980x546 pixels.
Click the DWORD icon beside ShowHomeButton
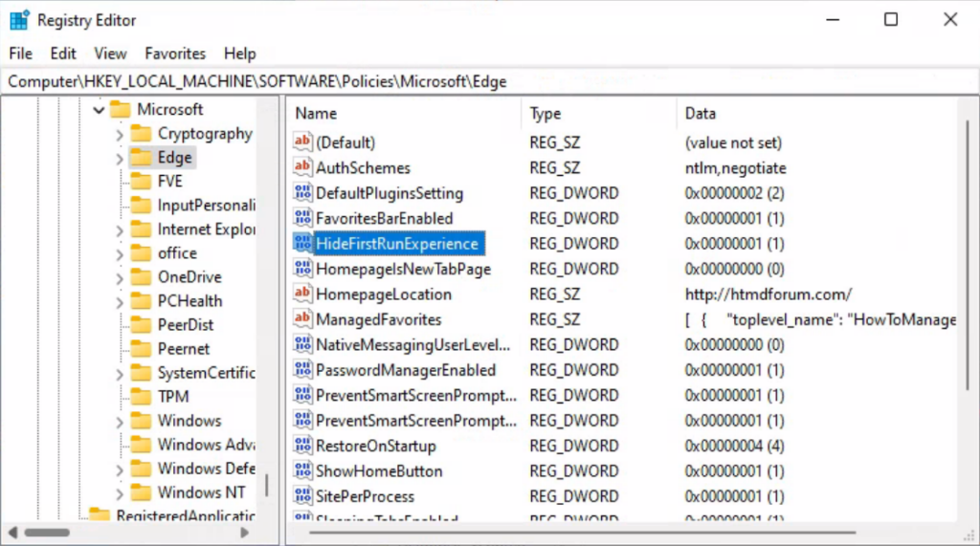click(x=302, y=470)
